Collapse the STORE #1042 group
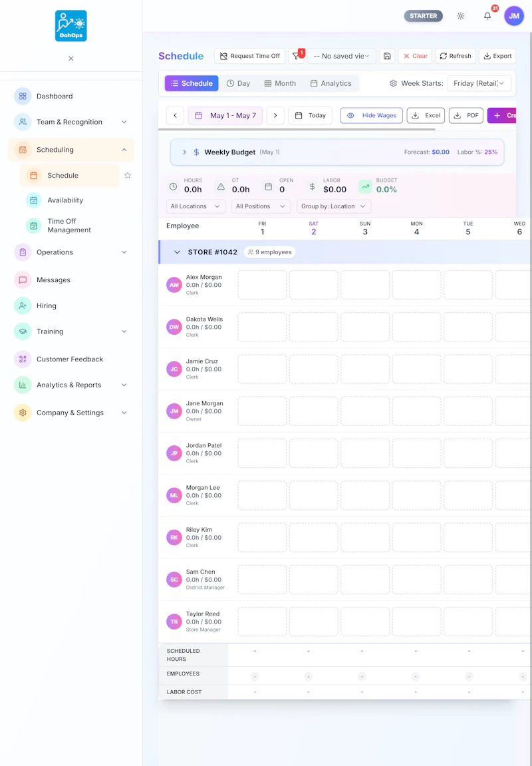Screen dimensions: 532x766 [x=177, y=253]
